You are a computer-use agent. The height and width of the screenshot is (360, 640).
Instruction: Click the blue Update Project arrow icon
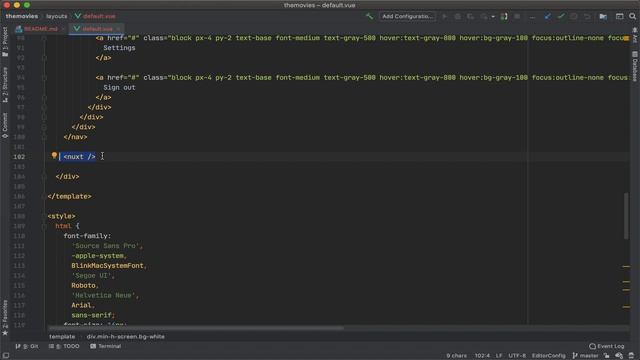point(548,16)
